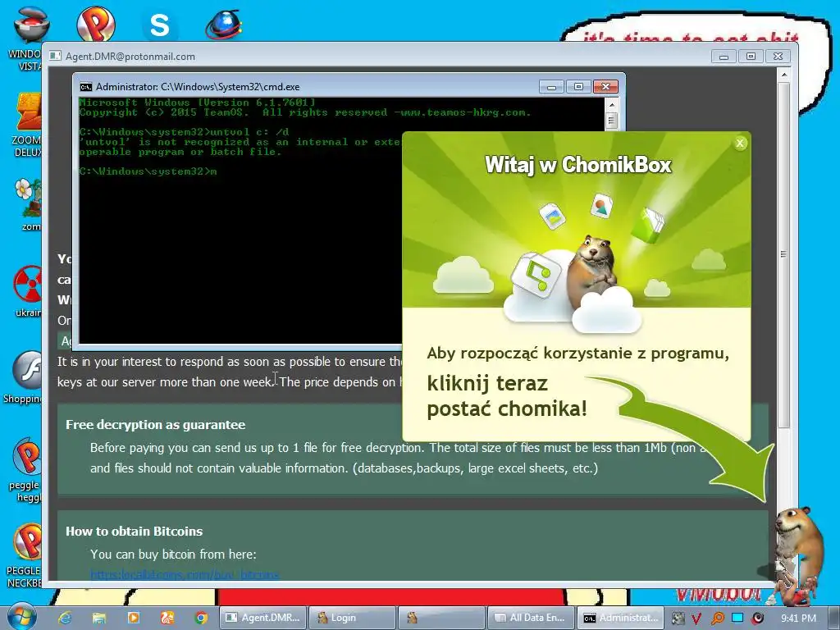Click the red V tray icon
The height and width of the screenshot is (630, 840).
[696, 619]
